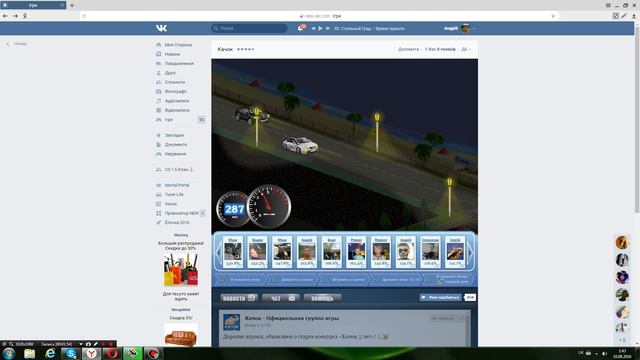Click the third checkmark step under friends strip
Image resolution: width=640 pixels, height=360 pixels.
pos(344,280)
